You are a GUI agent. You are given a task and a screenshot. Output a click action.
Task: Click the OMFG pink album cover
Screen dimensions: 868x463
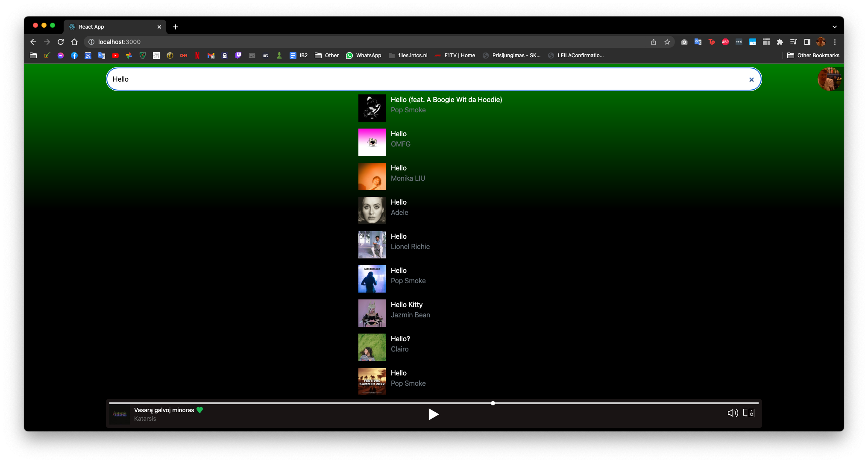click(x=372, y=142)
